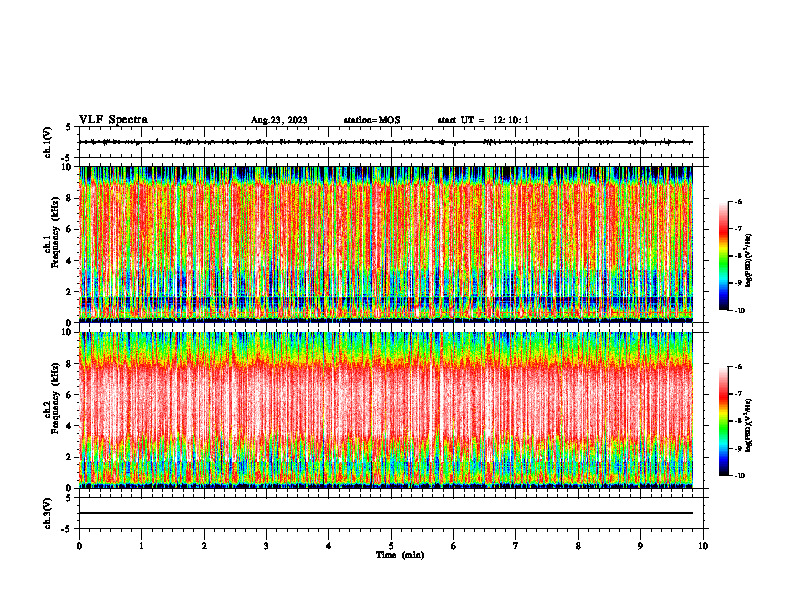Viewport: 792px width, 612px height.
Task: Click the flat ch.3 voltage trace
Action: pos(386,513)
